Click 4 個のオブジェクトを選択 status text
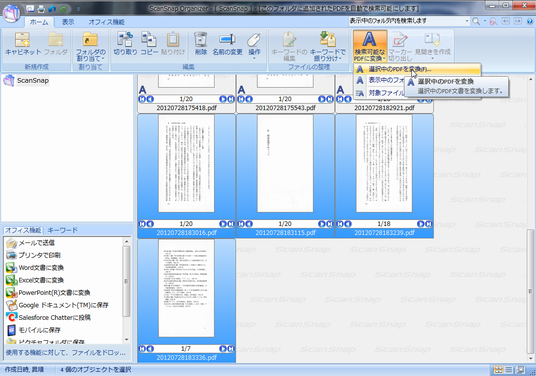The height and width of the screenshot is (376, 536). point(96,370)
